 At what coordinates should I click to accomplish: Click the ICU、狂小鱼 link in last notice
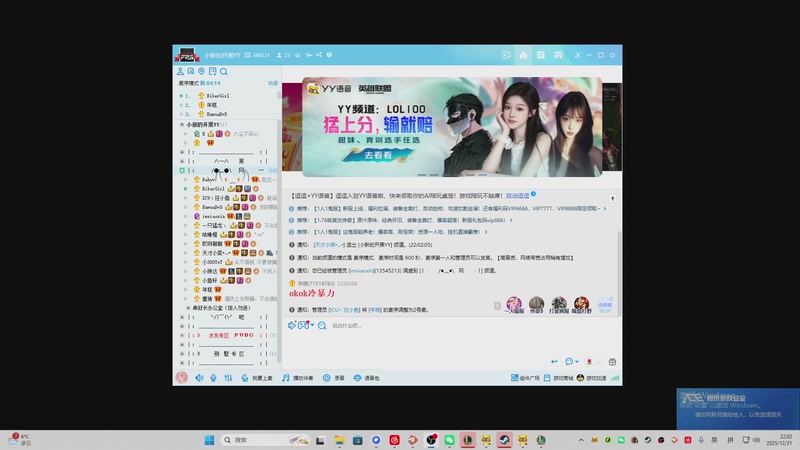pos(344,310)
